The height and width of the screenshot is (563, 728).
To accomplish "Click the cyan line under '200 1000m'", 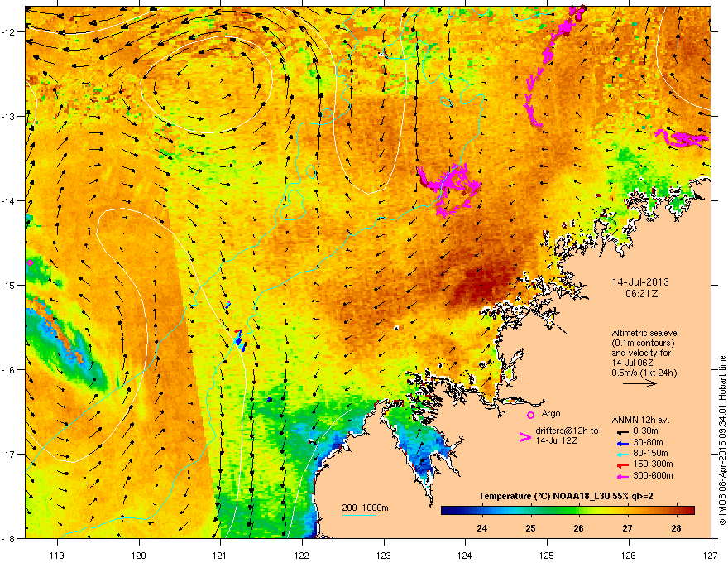I will coord(358,515).
